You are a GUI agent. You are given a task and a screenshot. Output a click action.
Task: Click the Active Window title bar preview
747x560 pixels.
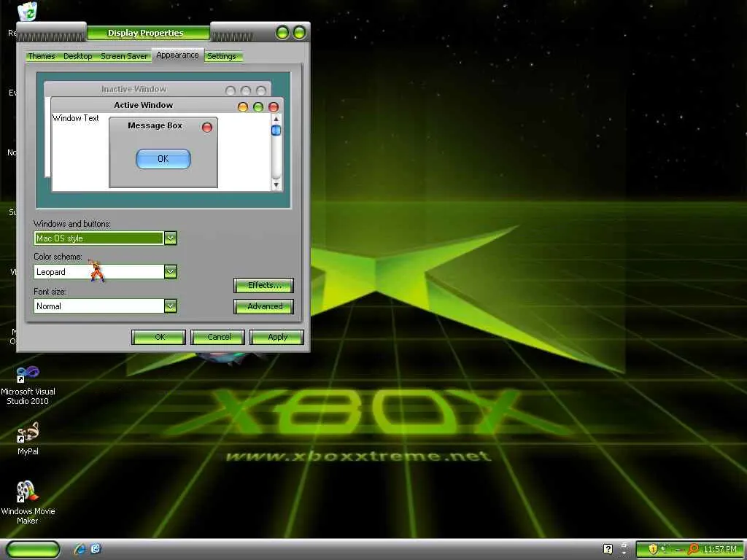[167, 105]
